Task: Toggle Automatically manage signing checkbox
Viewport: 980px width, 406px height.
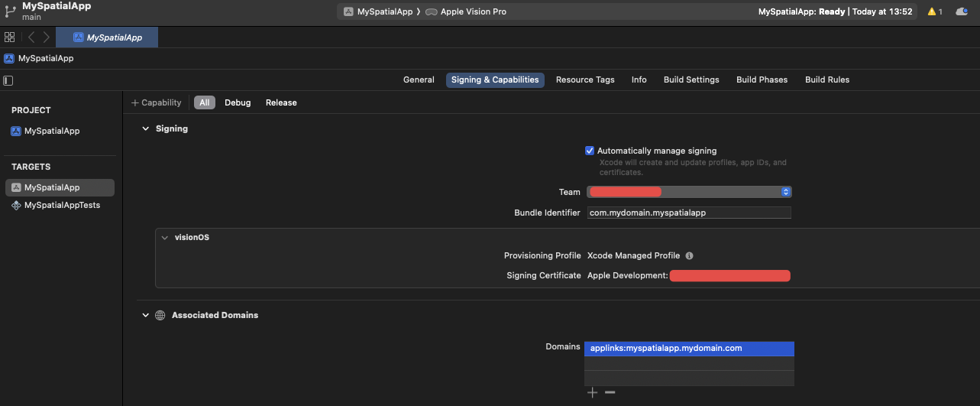Action: pos(589,151)
